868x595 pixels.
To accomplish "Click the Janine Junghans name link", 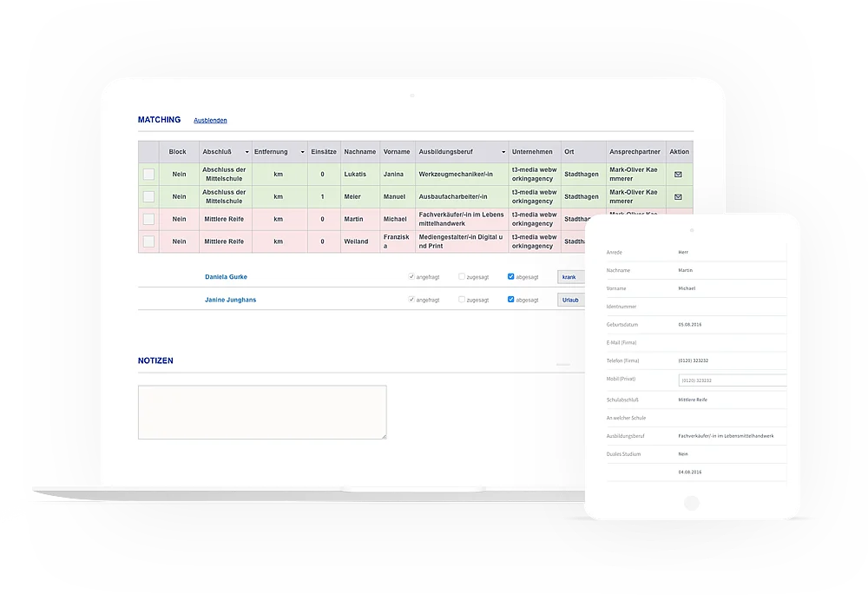I will [230, 300].
